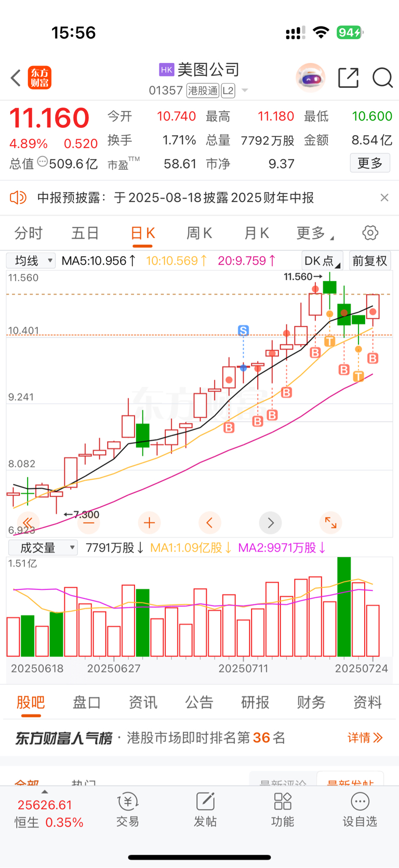Tap the 更多 quote details button
The width and height of the screenshot is (399, 868).
click(370, 163)
